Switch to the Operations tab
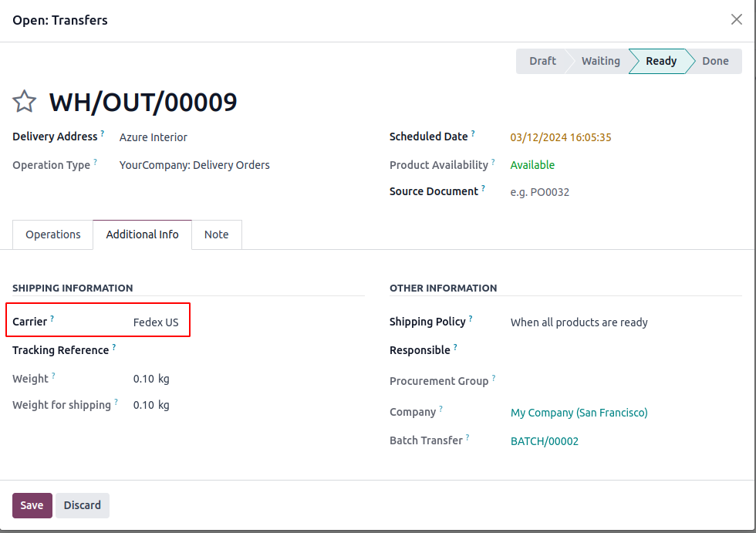756x533 pixels. click(x=53, y=234)
